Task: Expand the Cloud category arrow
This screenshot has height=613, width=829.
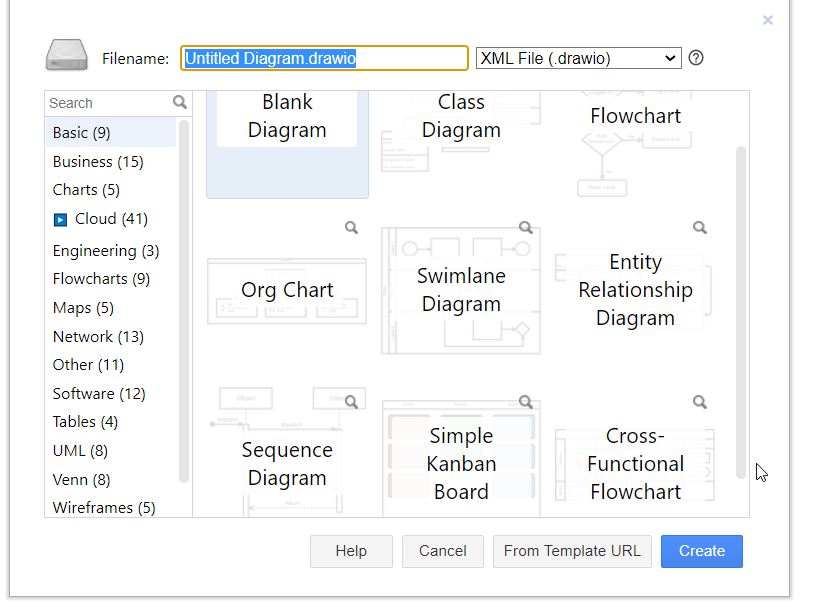Action: pos(60,219)
